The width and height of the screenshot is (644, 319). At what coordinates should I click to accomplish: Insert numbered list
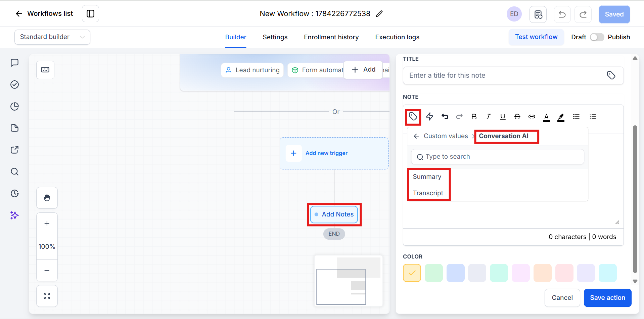pyautogui.click(x=593, y=117)
